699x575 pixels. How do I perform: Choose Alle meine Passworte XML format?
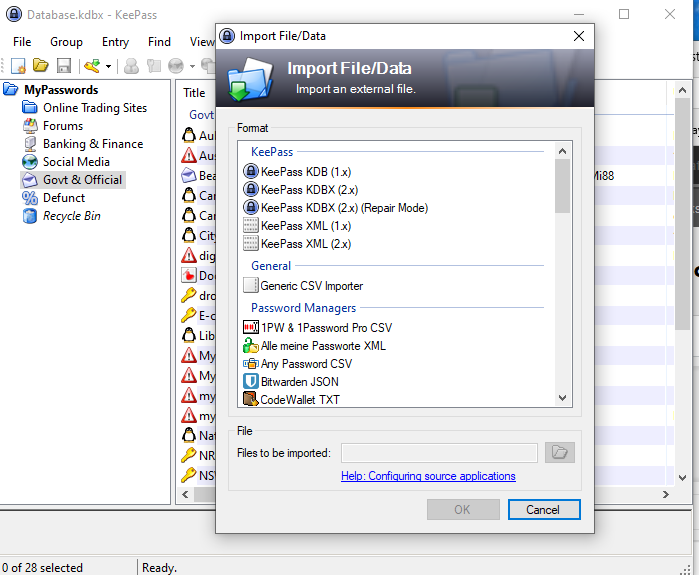pos(323,346)
